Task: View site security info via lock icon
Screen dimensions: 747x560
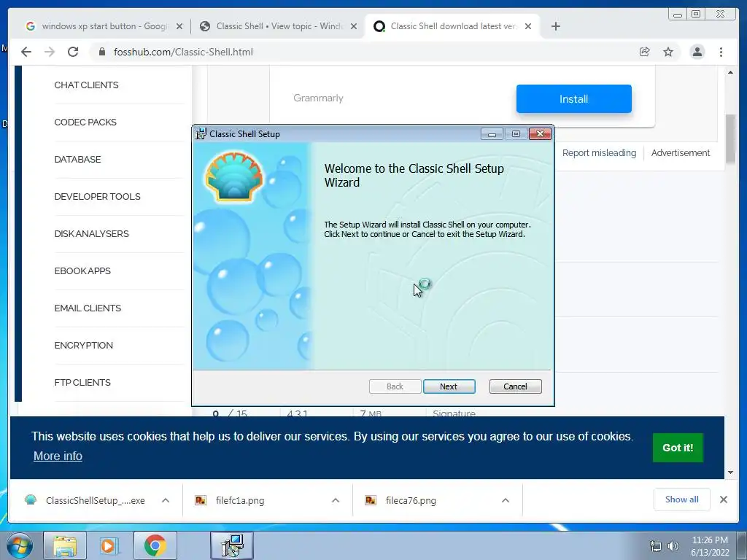Action: click(101, 52)
